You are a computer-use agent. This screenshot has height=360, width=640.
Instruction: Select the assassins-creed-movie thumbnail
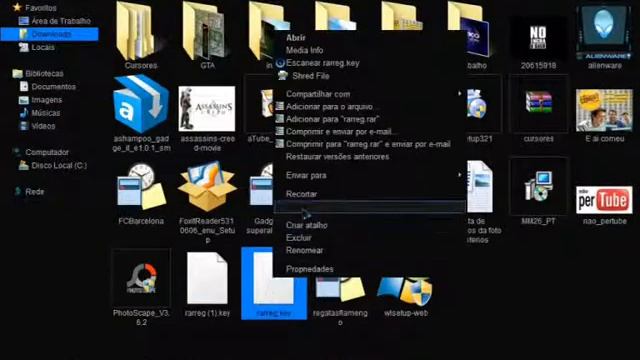(207, 109)
